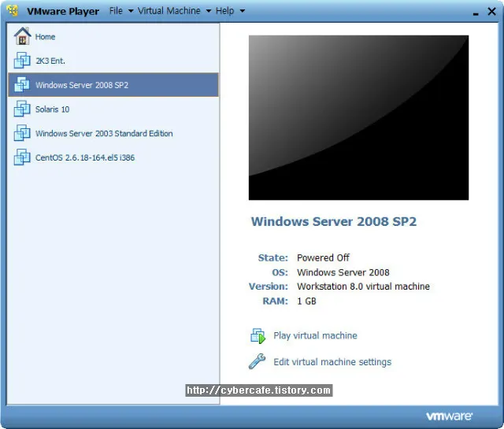This screenshot has height=429, width=504.
Task: Click the Home house icon
Action: (22, 36)
